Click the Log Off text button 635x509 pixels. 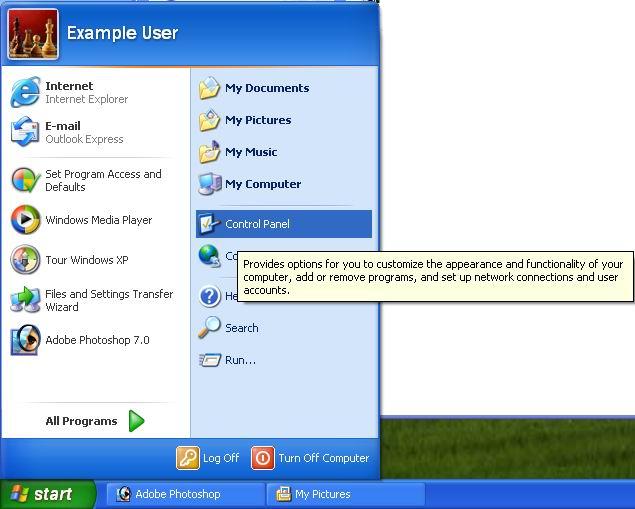pyautogui.click(x=221, y=458)
